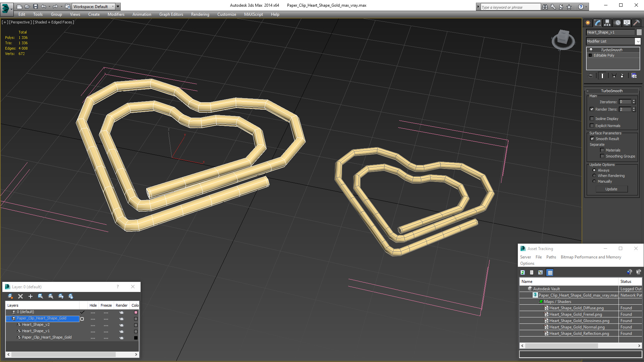Open the undo history dropdown arrow
644x362 pixels.
click(x=49, y=6)
